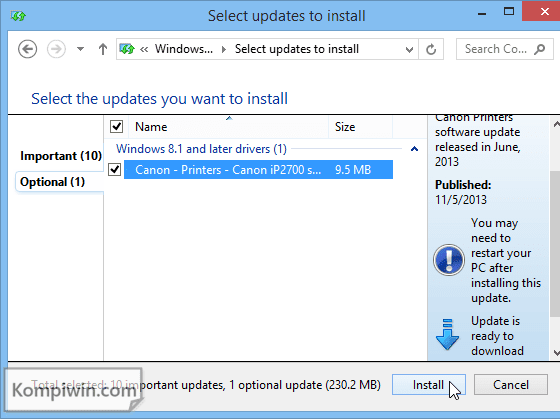Click the Cancel button
This screenshot has width=560, height=419.
(511, 385)
